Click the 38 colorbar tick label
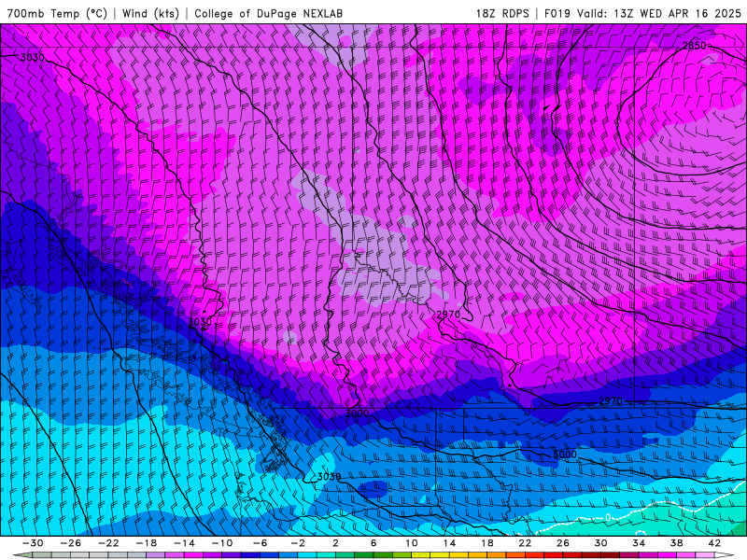 [676, 543]
